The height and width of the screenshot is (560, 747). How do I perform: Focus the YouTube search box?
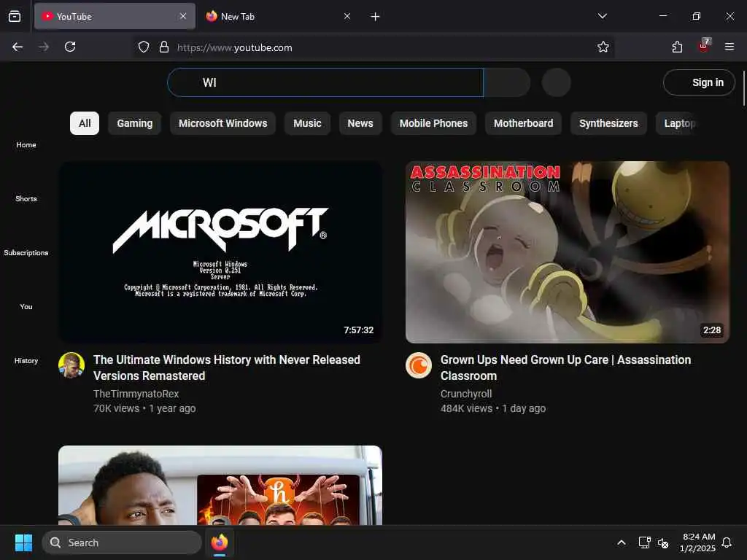[325, 82]
